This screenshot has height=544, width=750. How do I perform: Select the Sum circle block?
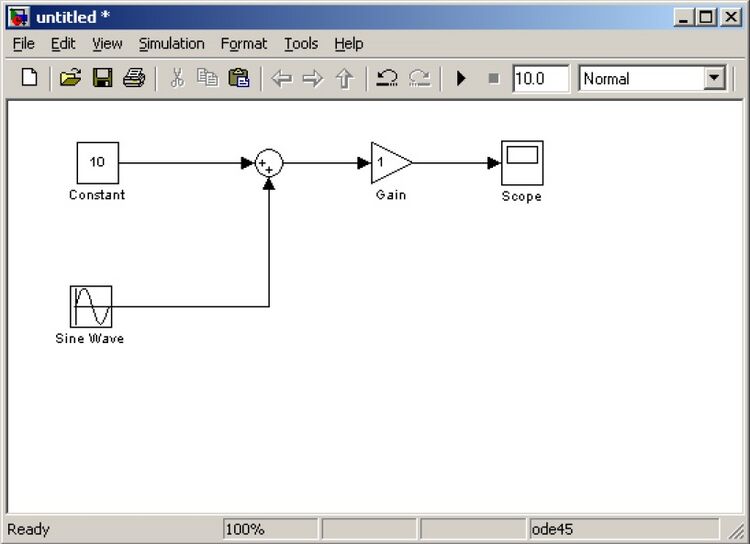269,164
